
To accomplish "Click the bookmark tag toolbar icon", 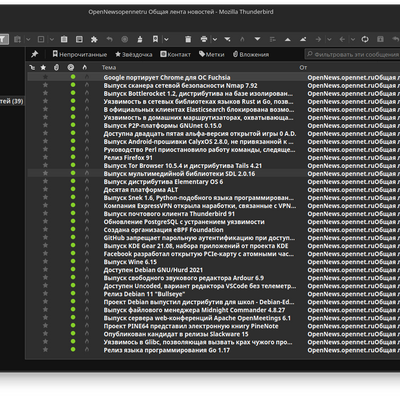I will [x=155, y=39].
